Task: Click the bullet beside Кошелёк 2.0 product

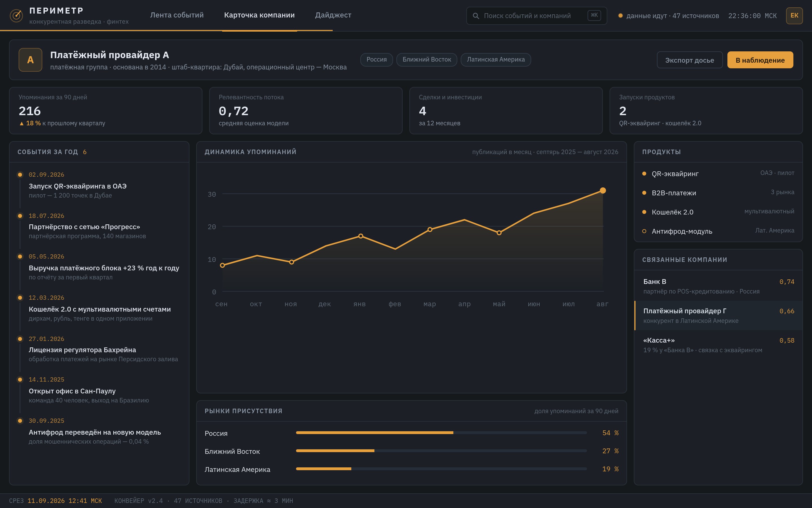Action: point(644,212)
